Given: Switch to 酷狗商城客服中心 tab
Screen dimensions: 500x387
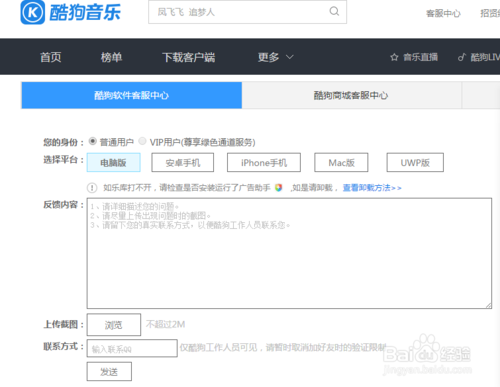Looking at the screenshot, I should (351, 95).
